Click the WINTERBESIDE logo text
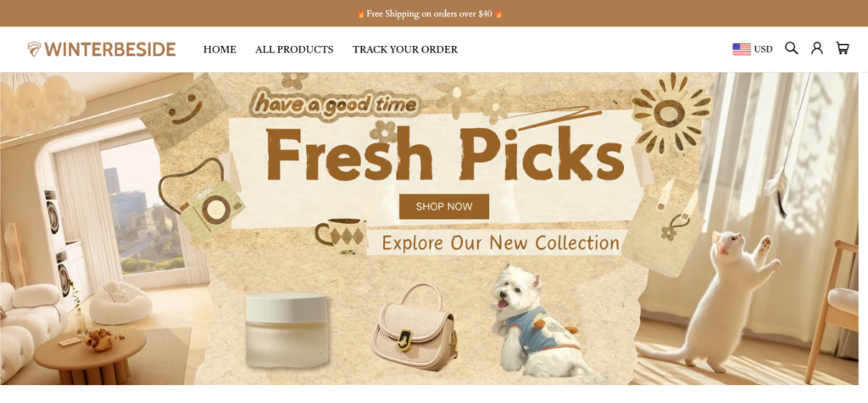 coord(110,49)
